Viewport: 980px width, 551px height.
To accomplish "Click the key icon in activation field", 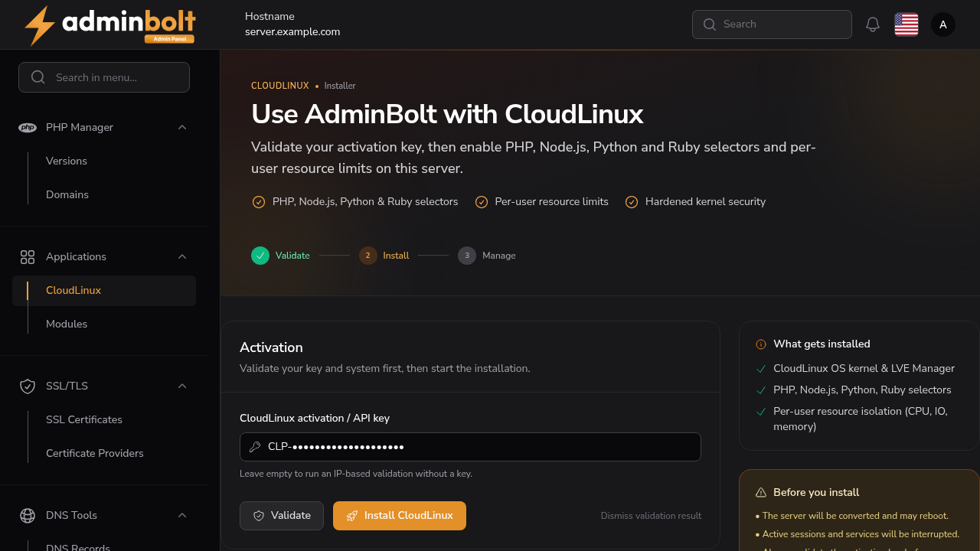I will tap(255, 447).
